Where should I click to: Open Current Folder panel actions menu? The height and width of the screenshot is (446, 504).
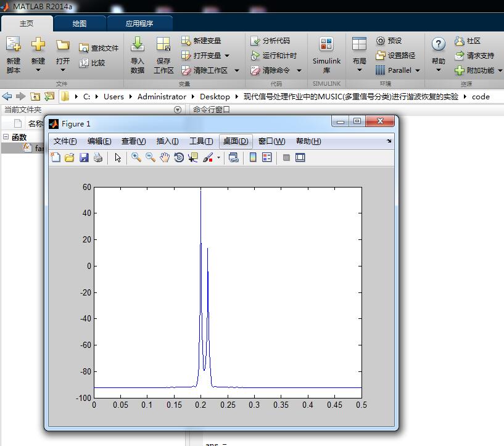(178, 110)
